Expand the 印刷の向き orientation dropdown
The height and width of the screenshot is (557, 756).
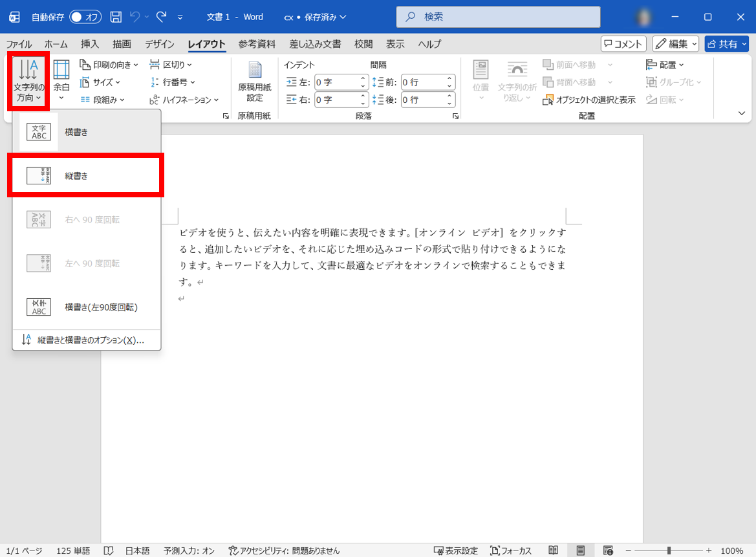[109, 65]
